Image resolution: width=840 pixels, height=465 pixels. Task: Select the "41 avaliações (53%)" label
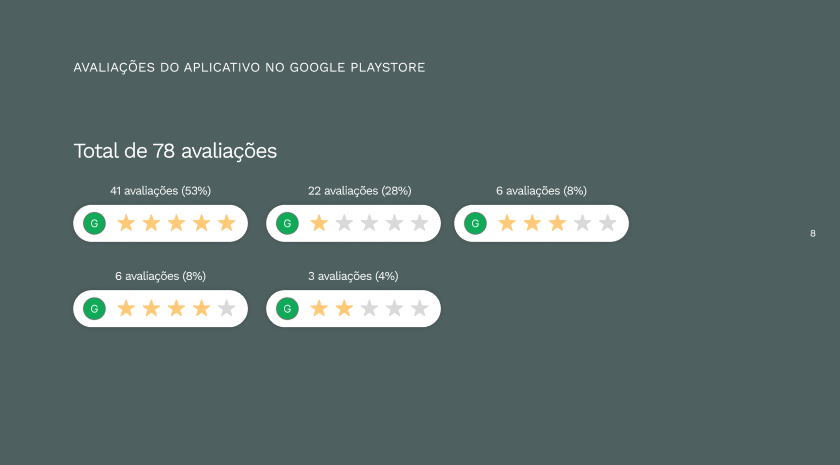(x=160, y=190)
